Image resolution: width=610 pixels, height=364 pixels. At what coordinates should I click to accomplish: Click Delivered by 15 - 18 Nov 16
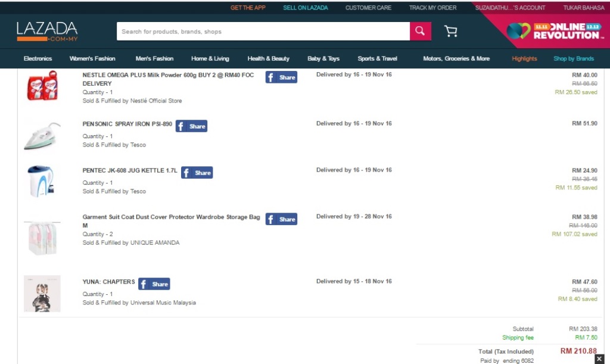[x=354, y=281]
